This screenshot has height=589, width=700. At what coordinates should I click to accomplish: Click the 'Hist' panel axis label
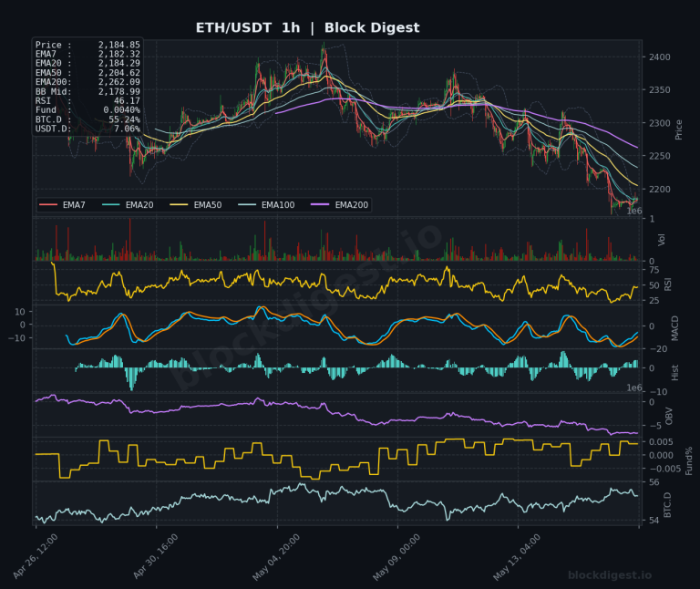coord(674,372)
